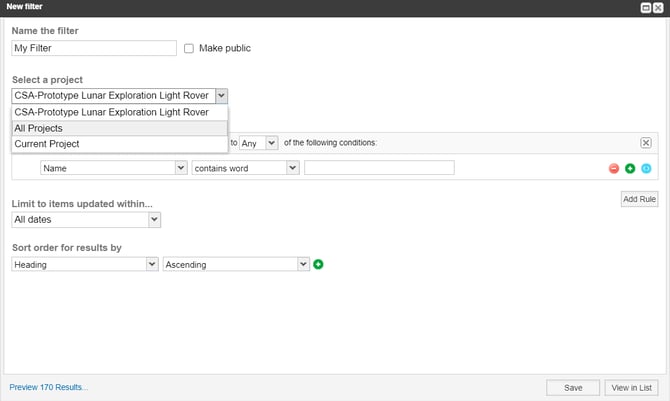Enable the Make public checkbox
This screenshot has width=670, height=401.
pos(189,48)
